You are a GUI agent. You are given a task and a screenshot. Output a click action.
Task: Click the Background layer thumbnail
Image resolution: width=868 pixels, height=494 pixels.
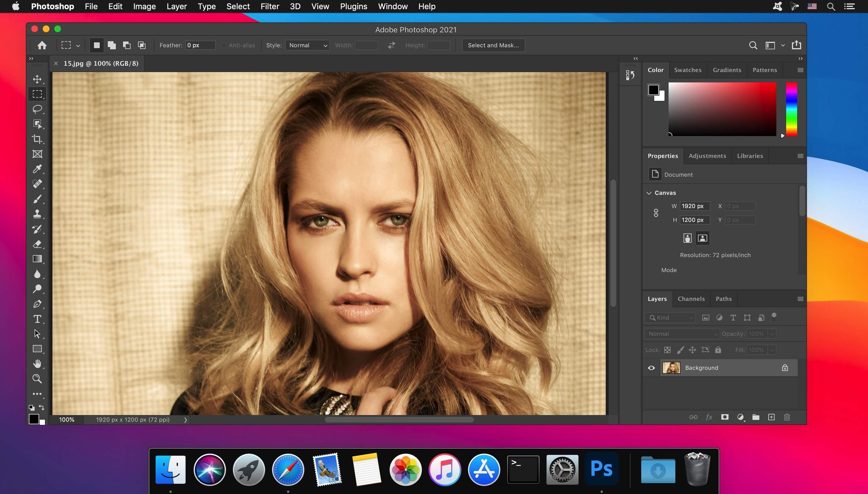[x=671, y=368]
